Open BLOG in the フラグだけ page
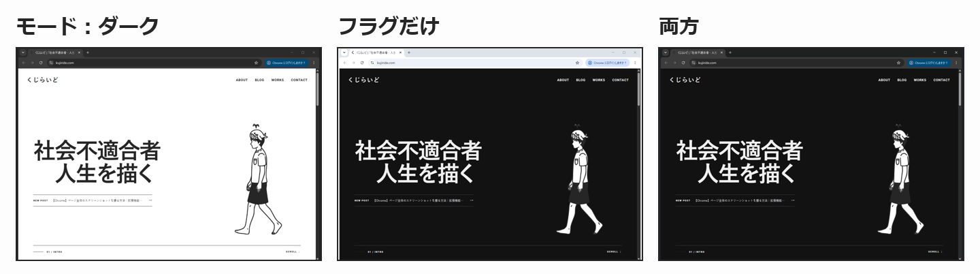 (581, 80)
